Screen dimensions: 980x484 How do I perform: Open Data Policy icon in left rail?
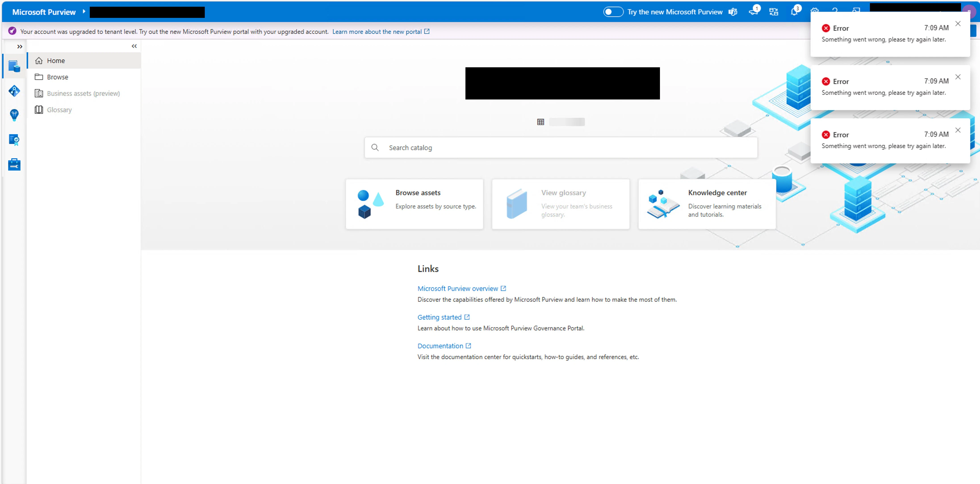[x=14, y=140]
